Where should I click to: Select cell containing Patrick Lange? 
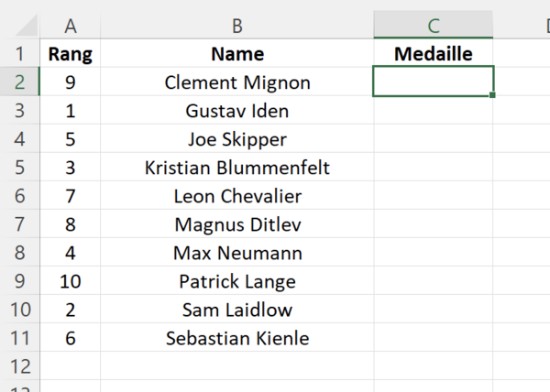[x=237, y=280]
